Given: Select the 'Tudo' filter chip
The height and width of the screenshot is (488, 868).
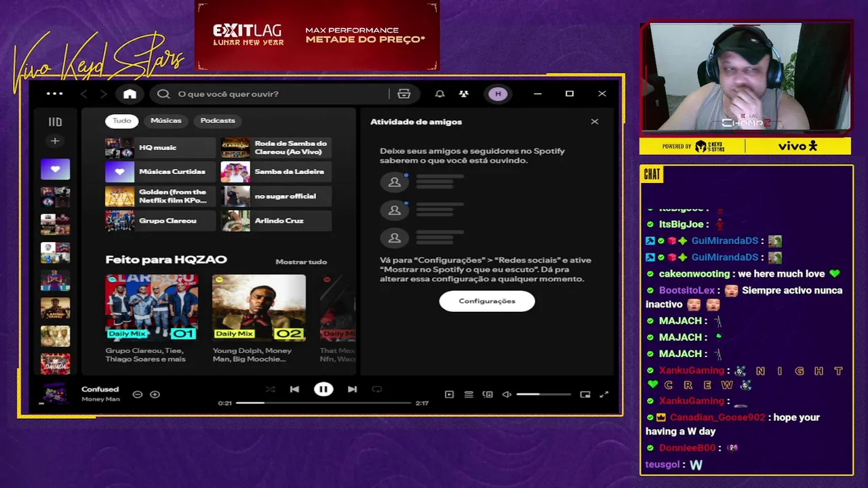Looking at the screenshot, I should (122, 121).
